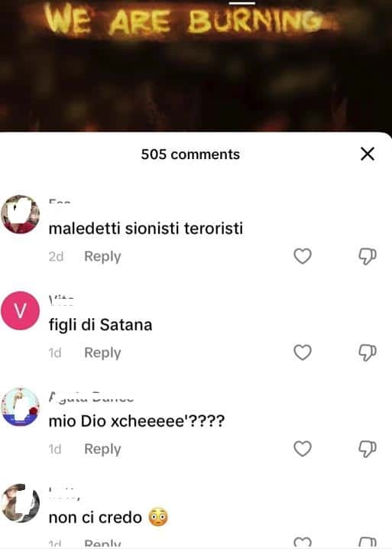
Task: Open avatar beside 'non ci credo' comment
Action: pos(21,503)
